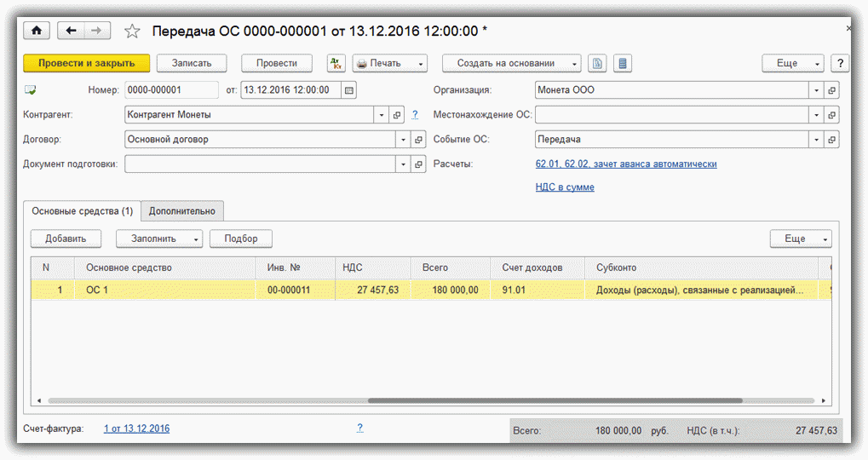Click the Местонахождение ОС input field
The height and width of the screenshot is (460, 868).
pyautogui.click(x=672, y=115)
